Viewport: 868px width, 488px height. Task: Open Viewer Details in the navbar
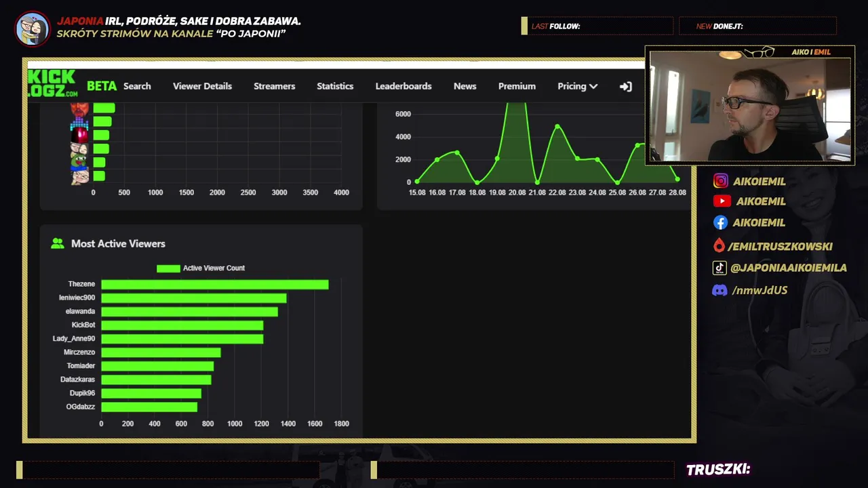tap(202, 86)
